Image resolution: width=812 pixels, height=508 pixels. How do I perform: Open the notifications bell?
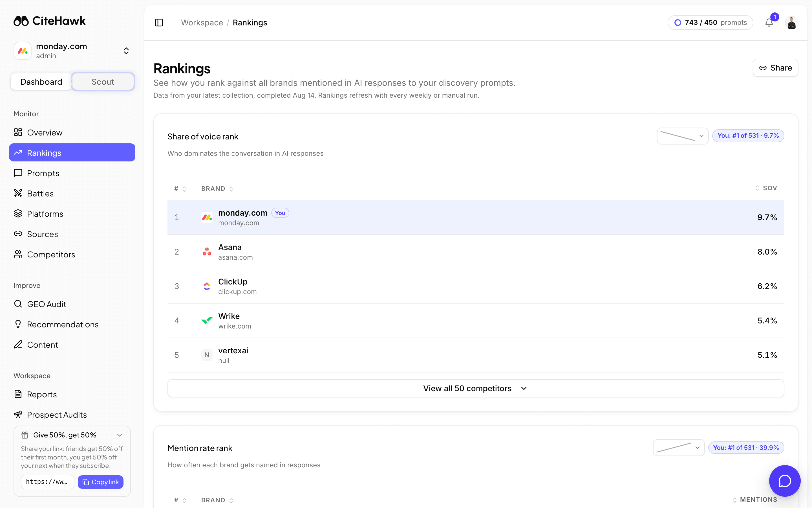[x=769, y=23]
